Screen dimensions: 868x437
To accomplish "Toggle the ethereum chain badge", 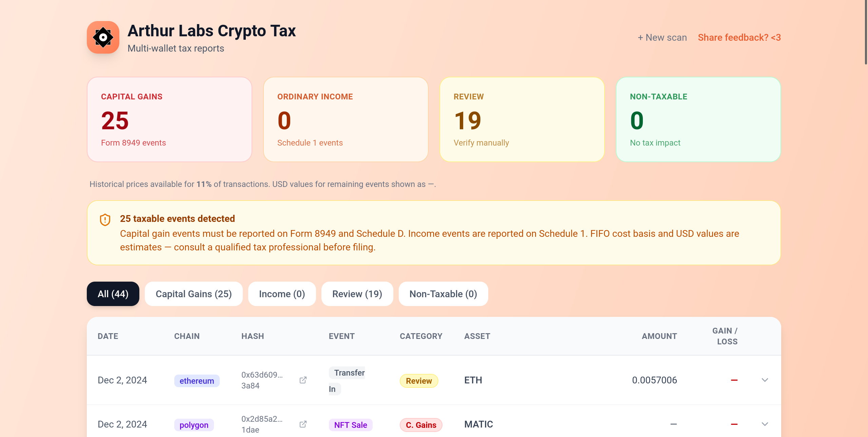I will (197, 381).
